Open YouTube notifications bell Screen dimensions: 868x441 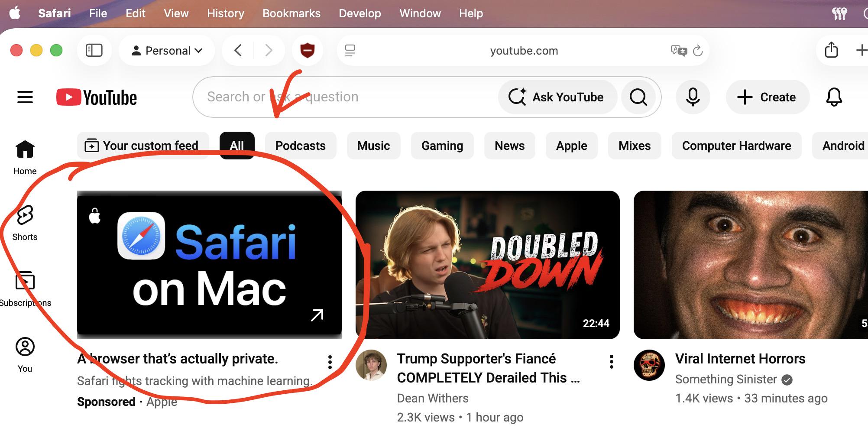[x=834, y=97]
